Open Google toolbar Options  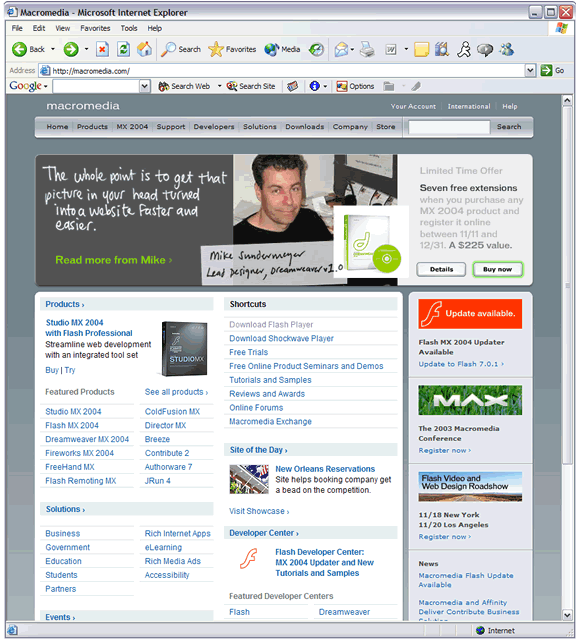(x=355, y=86)
